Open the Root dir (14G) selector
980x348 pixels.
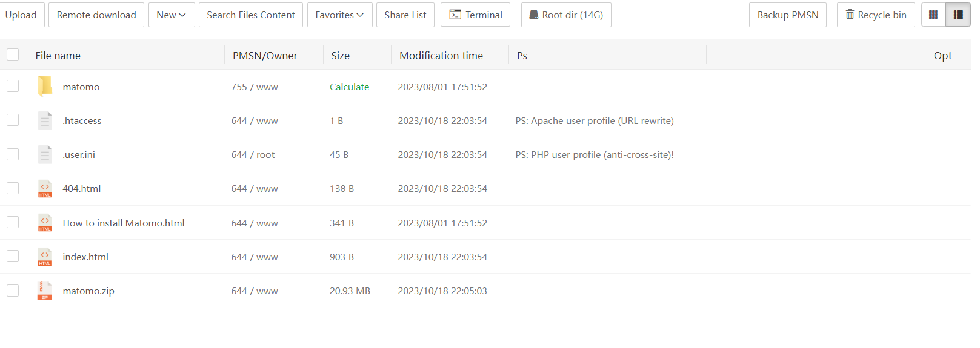pos(566,15)
